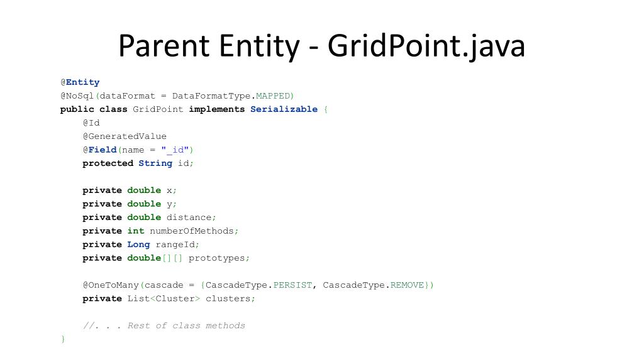
Task: Click the 'private double y;' line
Action: [130, 204]
